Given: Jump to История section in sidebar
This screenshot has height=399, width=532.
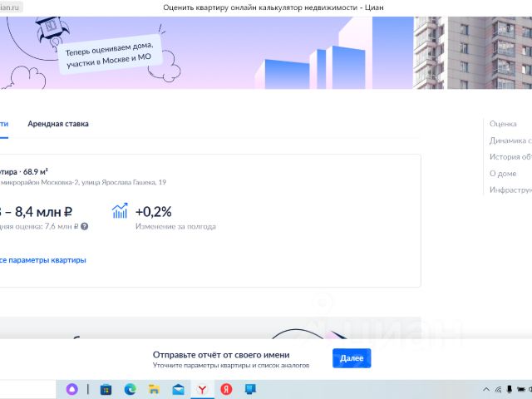Looking at the screenshot, I should 510,157.
